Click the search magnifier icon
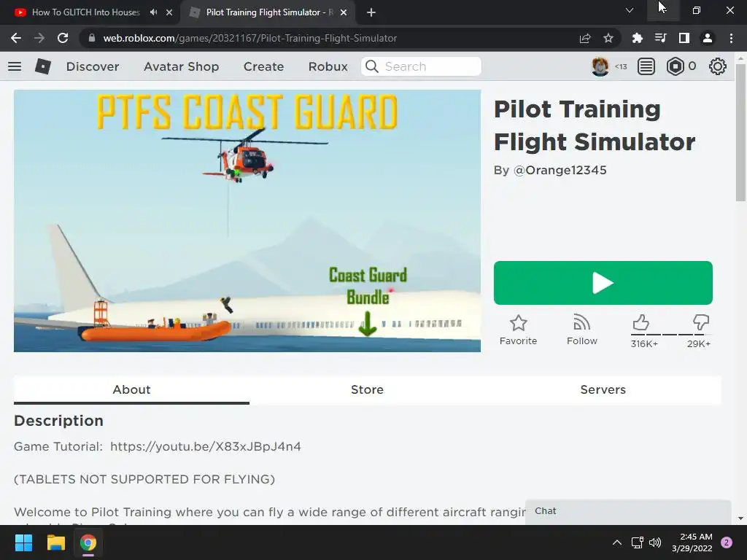The width and height of the screenshot is (747, 560). pyautogui.click(x=372, y=66)
